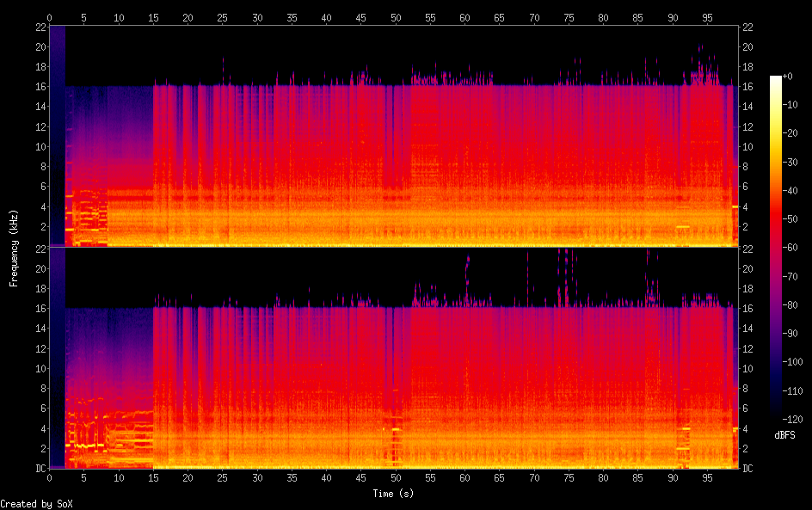Screen dimensions: 812x510
Task: Click 50 on the top time axis
Action: point(396,17)
